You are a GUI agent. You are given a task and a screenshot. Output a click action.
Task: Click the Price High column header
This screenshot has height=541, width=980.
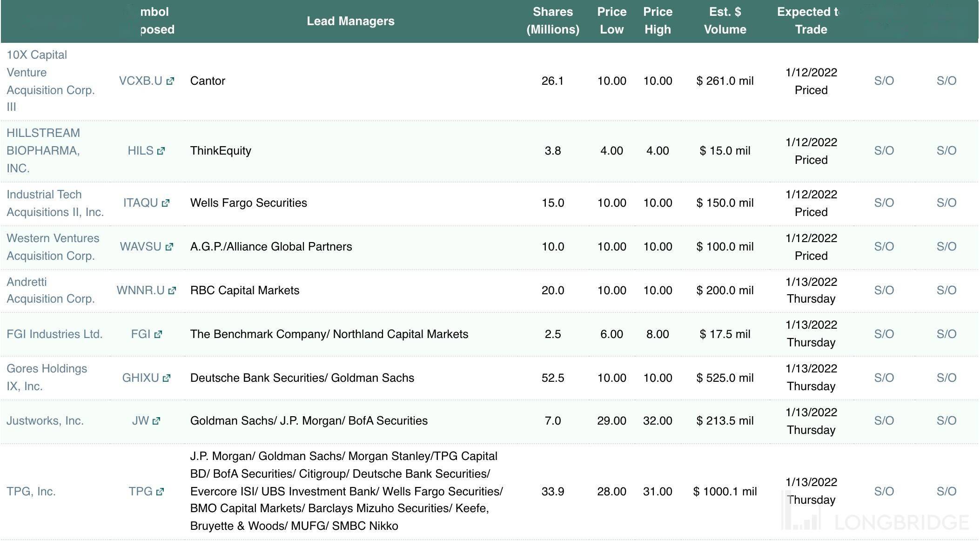pyautogui.click(x=658, y=21)
